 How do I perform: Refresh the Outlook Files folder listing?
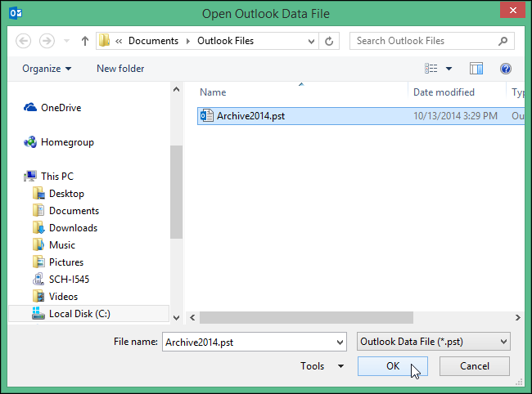pos(329,40)
